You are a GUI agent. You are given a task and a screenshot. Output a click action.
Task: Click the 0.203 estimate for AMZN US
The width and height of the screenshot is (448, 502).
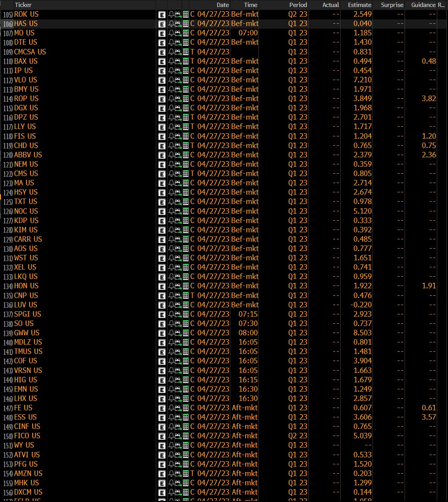pyautogui.click(x=363, y=474)
